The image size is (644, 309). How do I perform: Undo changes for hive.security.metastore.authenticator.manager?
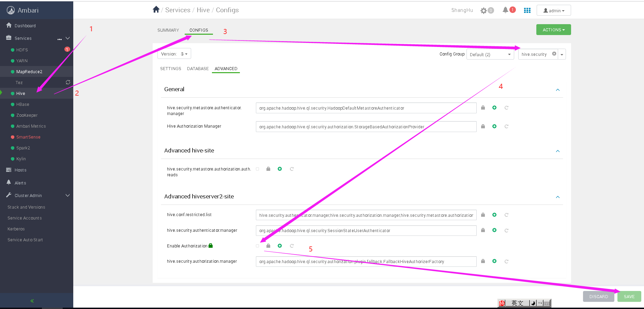(506, 108)
